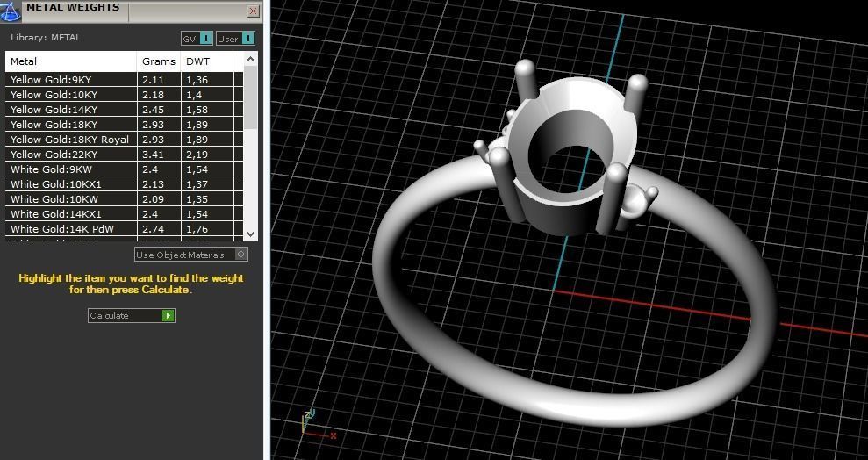The width and height of the screenshot is (868, 460).
Task: Select the Yellow Gold:22KY row
Action: point(124,155)
